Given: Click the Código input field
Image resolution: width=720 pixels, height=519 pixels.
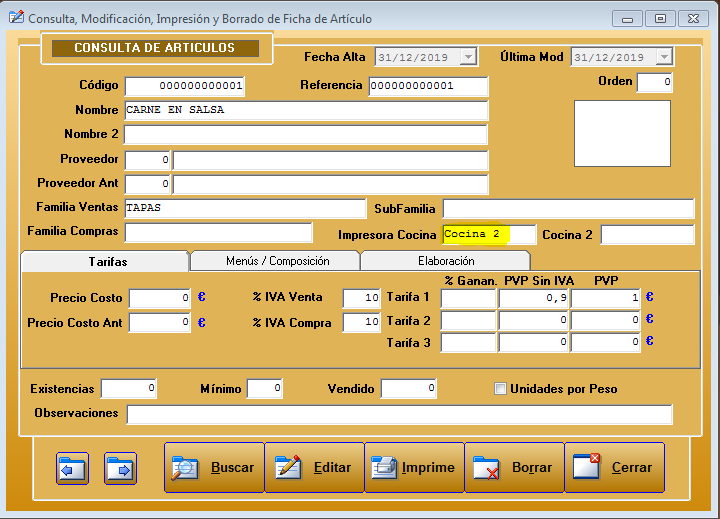Looking at the screenshot, I should coord(185,86).
